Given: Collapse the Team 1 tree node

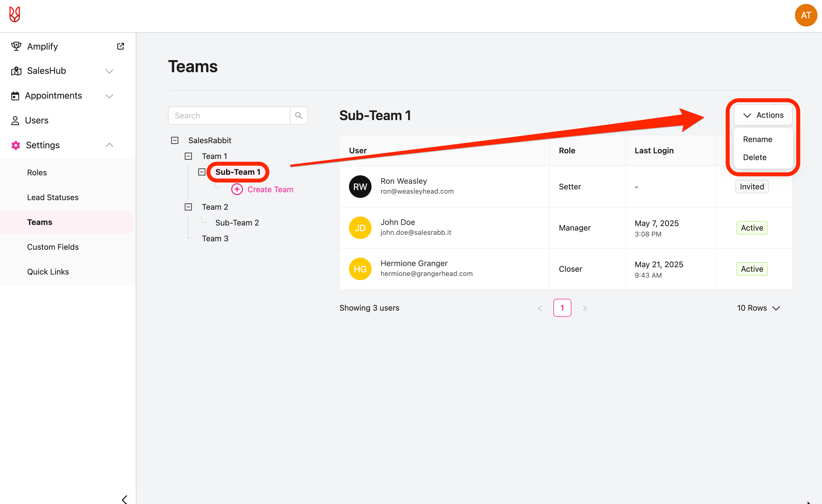Looking at the screenshot, I should click(188, 156).
